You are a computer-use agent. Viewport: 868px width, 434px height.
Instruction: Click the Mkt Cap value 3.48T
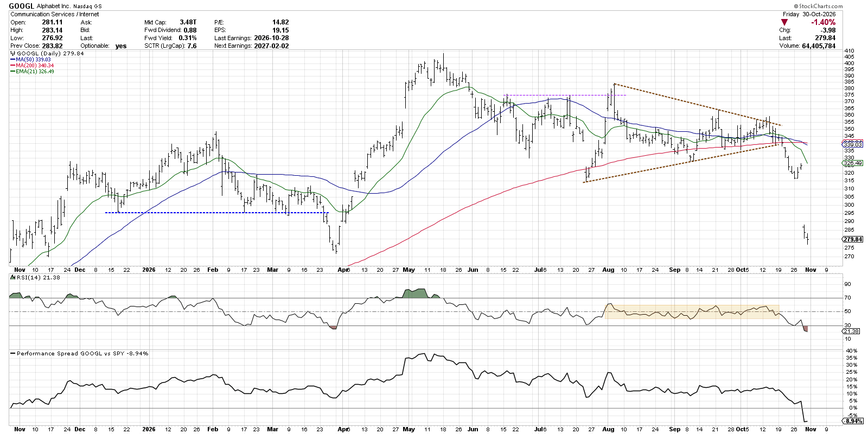(188, 22)
